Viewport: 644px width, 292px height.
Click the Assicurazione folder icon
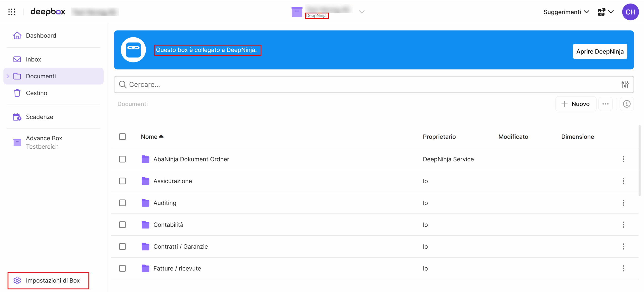click(145, 181)
